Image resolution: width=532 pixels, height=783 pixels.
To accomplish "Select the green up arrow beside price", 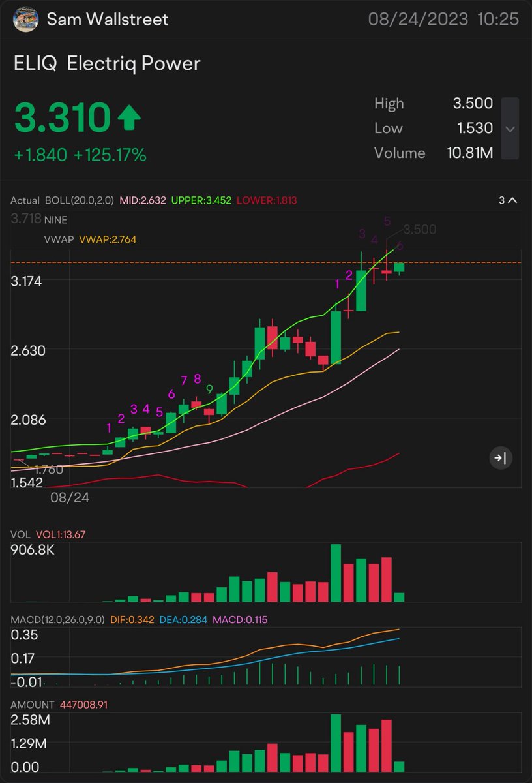I will 129,118.
